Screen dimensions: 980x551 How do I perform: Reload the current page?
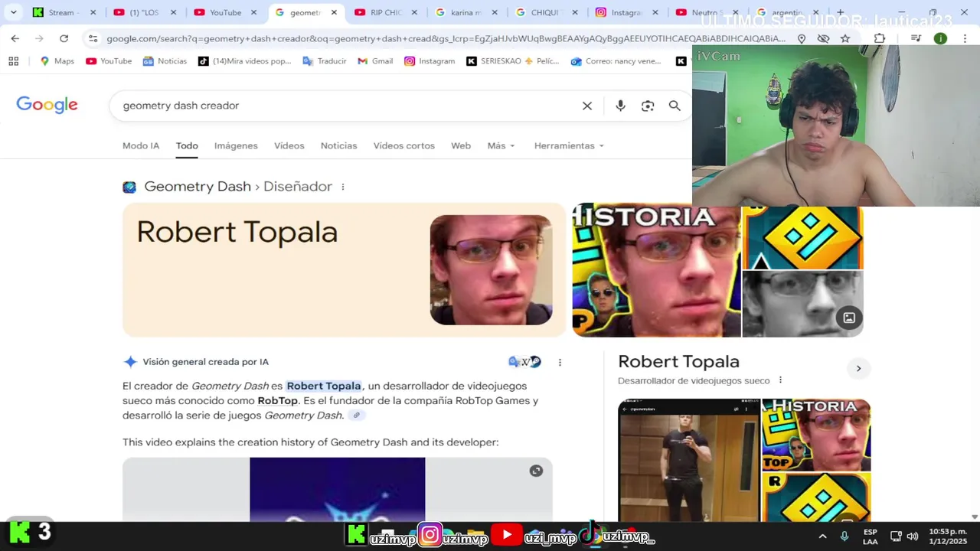point(64,38)
